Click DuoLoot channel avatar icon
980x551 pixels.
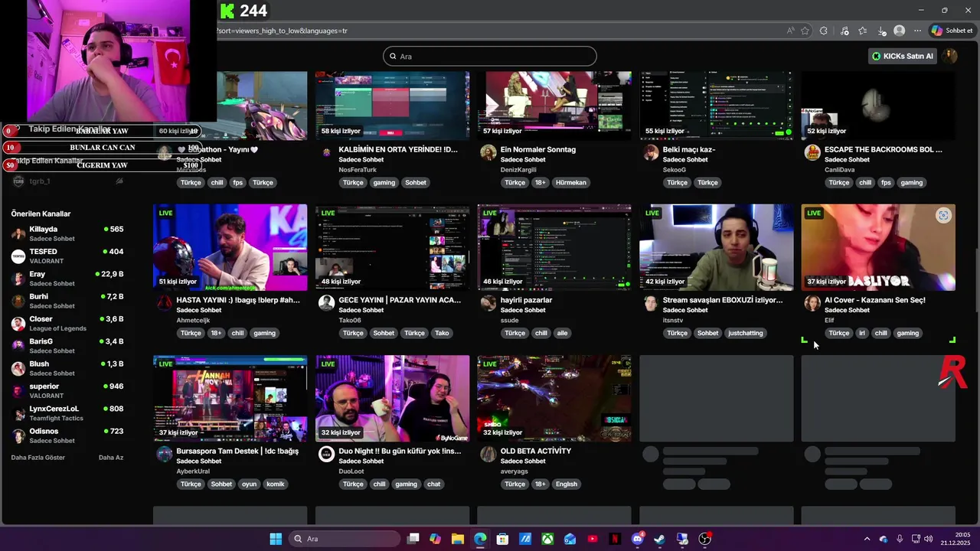[x=326, y=454]
